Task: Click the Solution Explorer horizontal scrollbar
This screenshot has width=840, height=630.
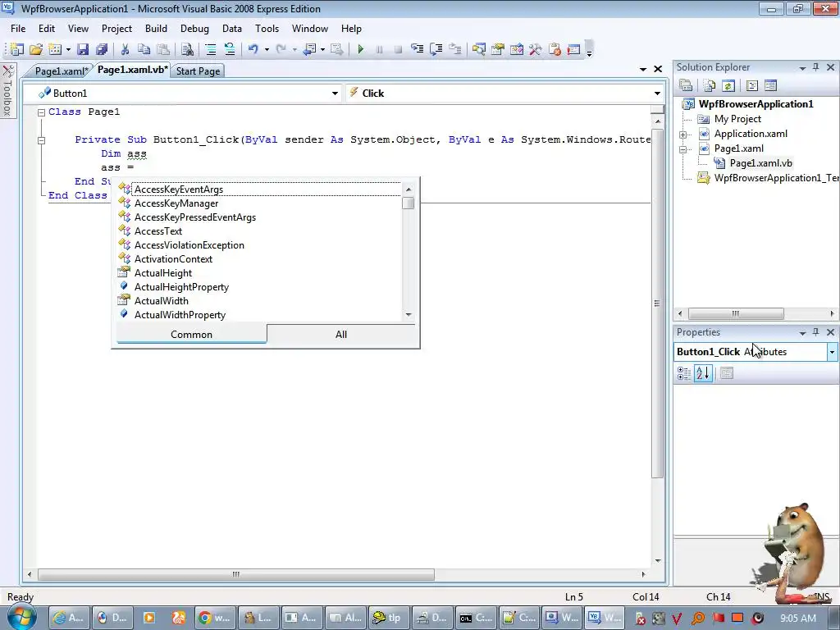Action: 736,313
